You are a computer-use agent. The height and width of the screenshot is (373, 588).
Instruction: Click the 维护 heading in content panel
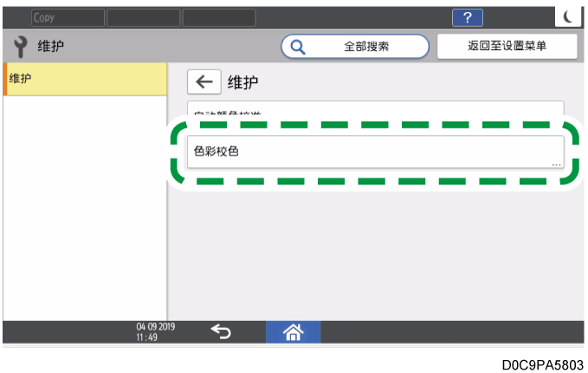coord(243,82)
